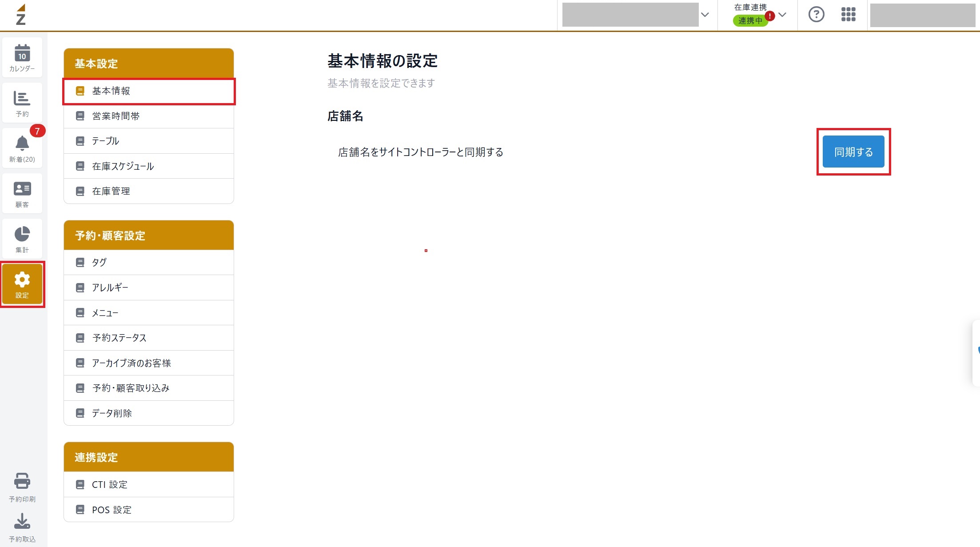980x547 pixels.
Task: Click the book icon beside 基本情報
Action: [x=80, y=91]
